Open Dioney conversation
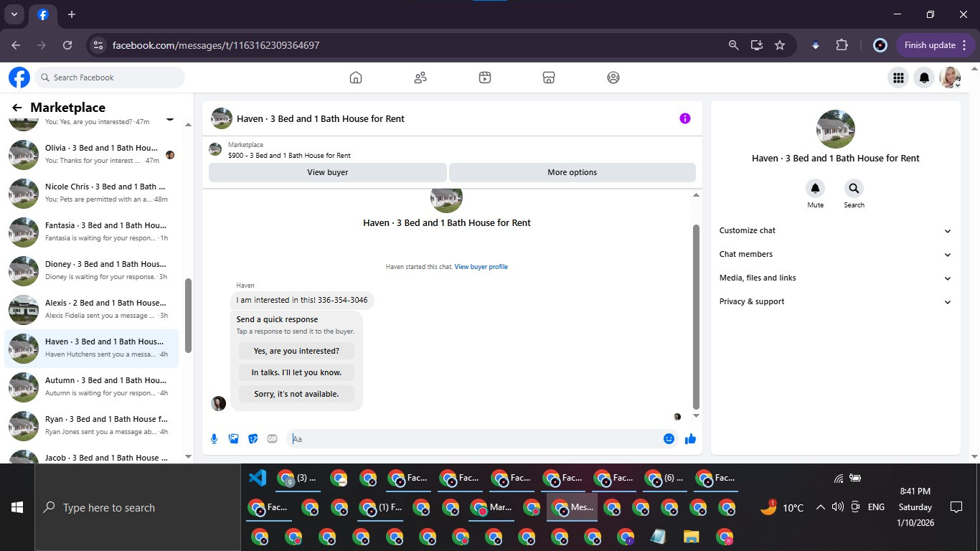This screenshot has width=980, height=551. click(91, 270)
